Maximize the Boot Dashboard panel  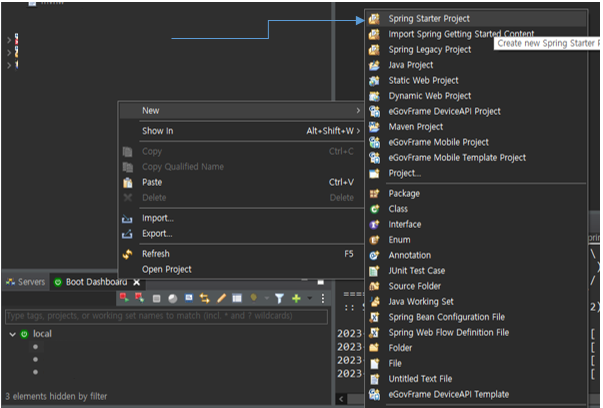click(320, 283)
